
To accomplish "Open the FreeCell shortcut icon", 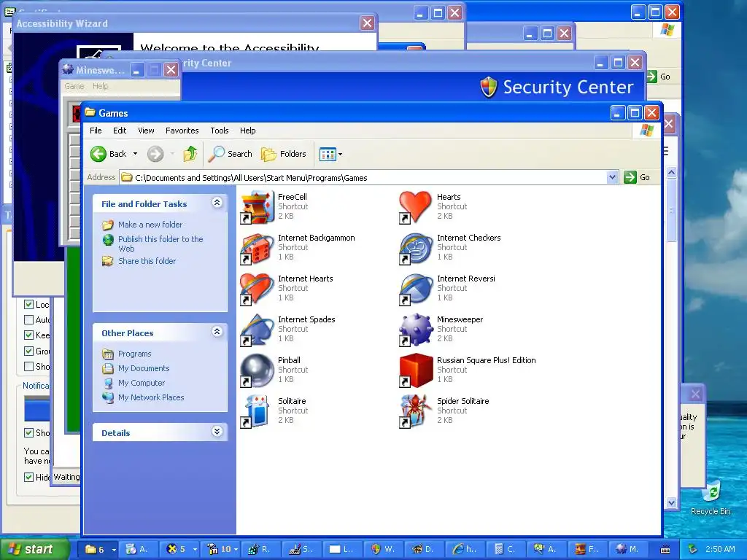I will click(258, 207).
